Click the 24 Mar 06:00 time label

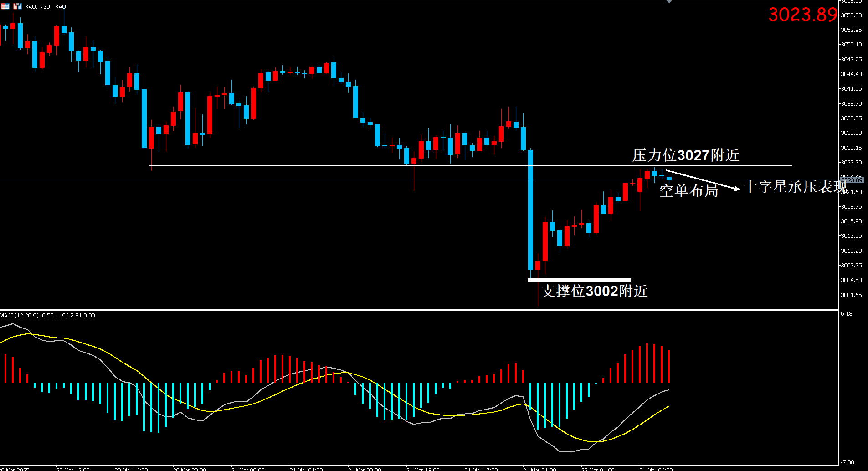(656, 469)
